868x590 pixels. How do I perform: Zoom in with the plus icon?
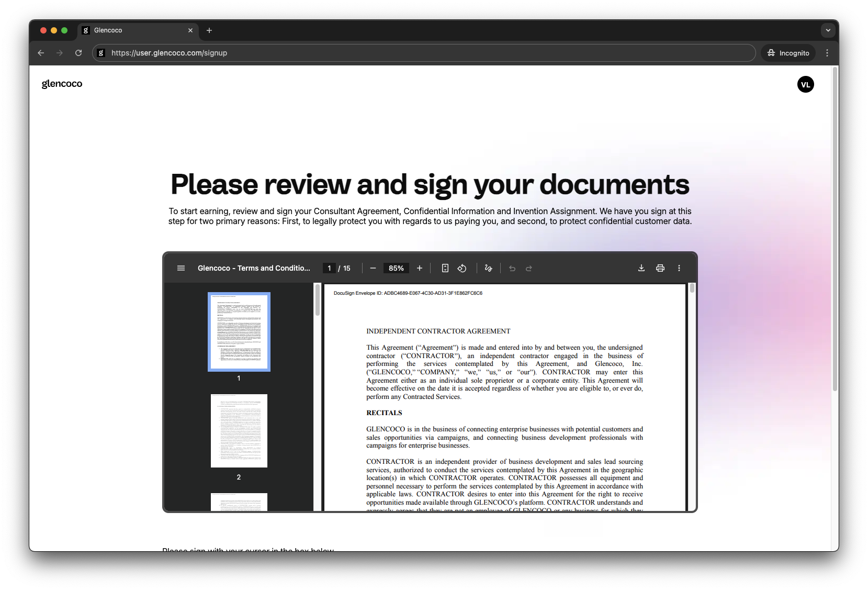(x=420, y=268)
